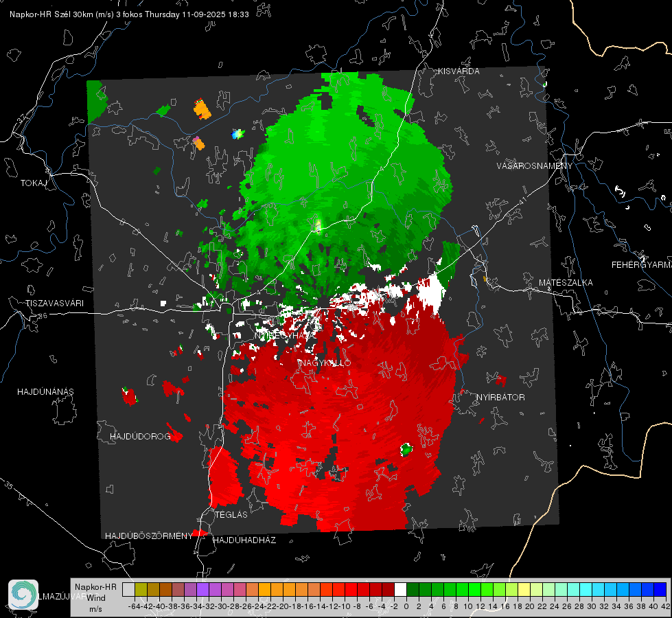This screenshot has width=672, height=618.
Task: Select the HAJDÚBÖSZÖRMÉNY town label
Action: pyautogui.click(x=149, y=536)
